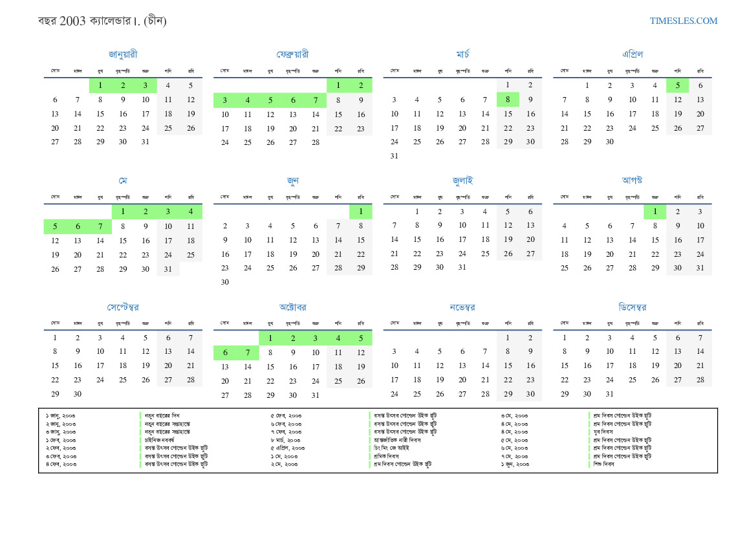756x535 pixels.
Task: Click the মে month title
Action: tap(123, 181)
